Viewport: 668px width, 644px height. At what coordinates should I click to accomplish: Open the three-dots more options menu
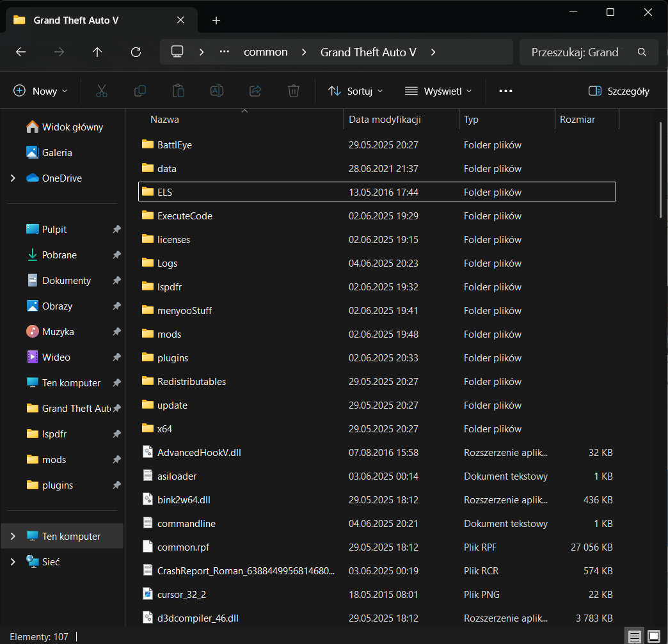pos(505,91)
